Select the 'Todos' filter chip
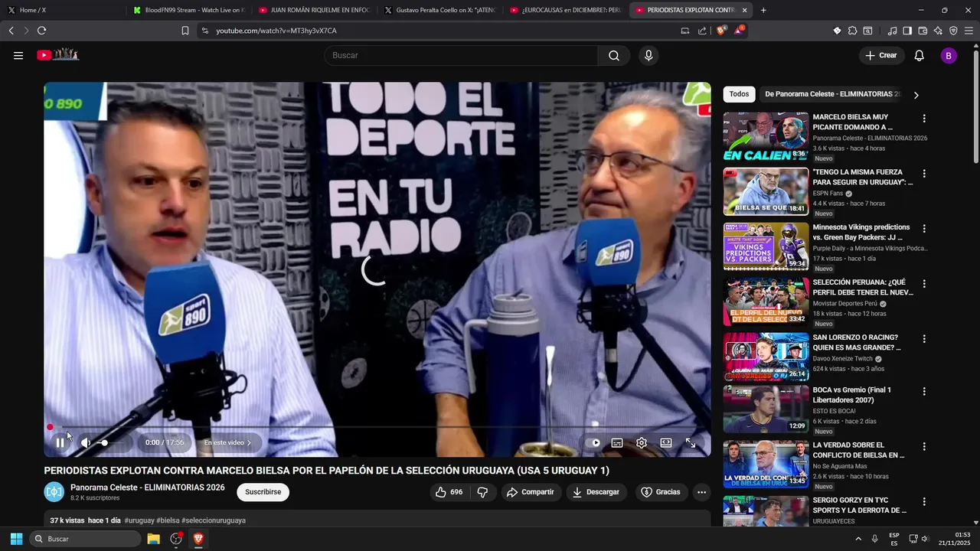Screen dimensions: 980x551 tap(739, 94)
